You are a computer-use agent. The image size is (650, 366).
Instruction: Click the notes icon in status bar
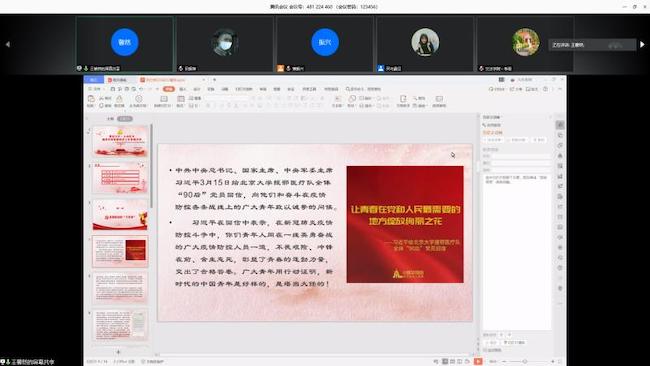(435, 361)
